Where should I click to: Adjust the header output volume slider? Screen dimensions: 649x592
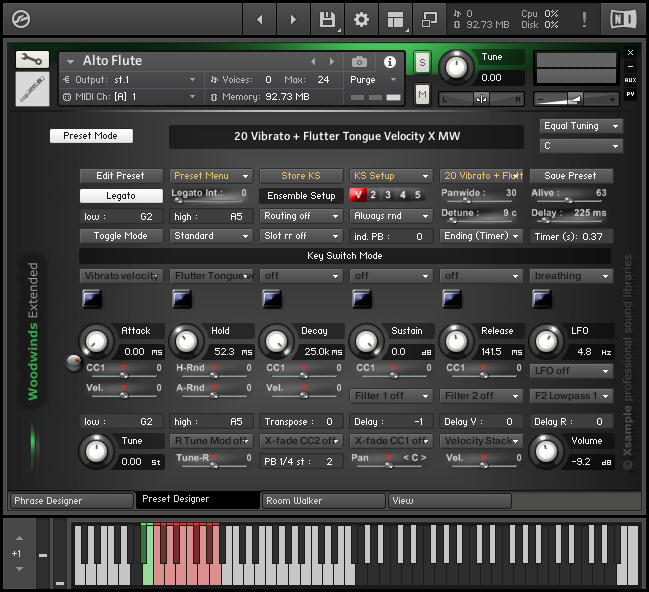coord(576,99)
